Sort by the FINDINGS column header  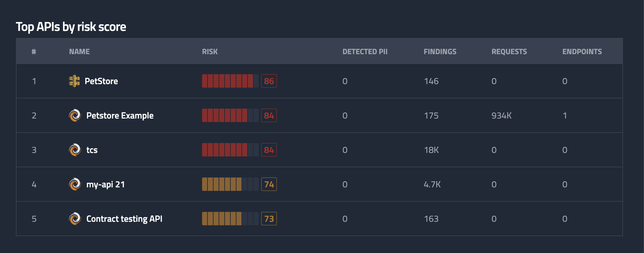(x=440, y=52)
